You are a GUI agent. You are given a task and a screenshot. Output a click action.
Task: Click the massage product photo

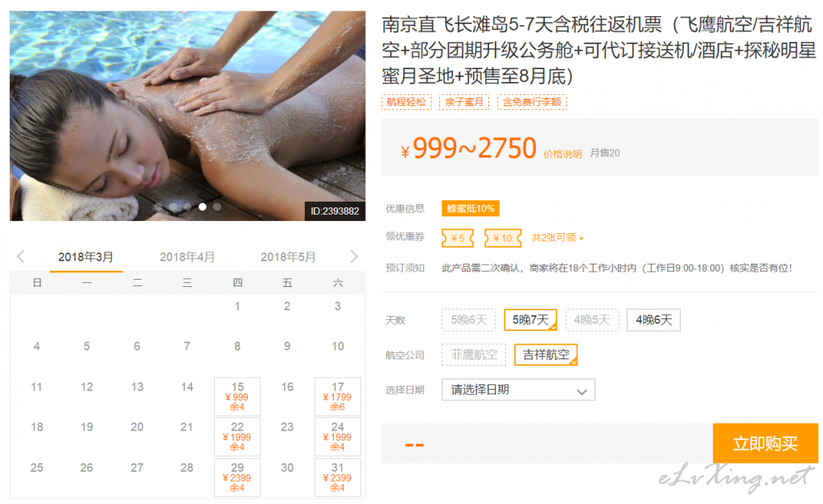(187, 116)
